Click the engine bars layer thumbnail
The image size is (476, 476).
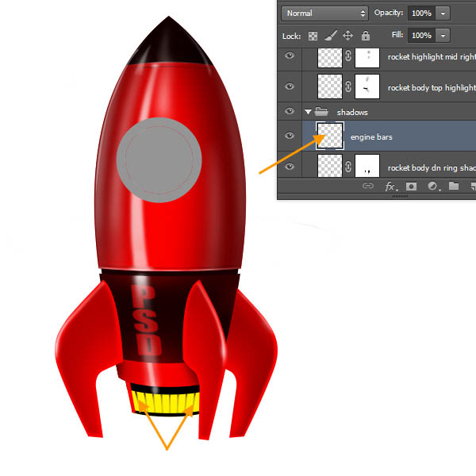329,136
